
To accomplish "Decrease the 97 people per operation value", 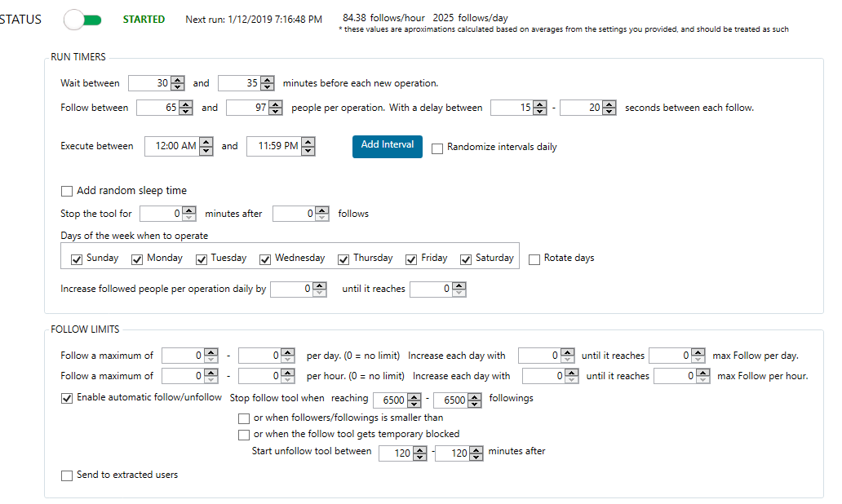I will pyautogui.click(x=276, y=111).
